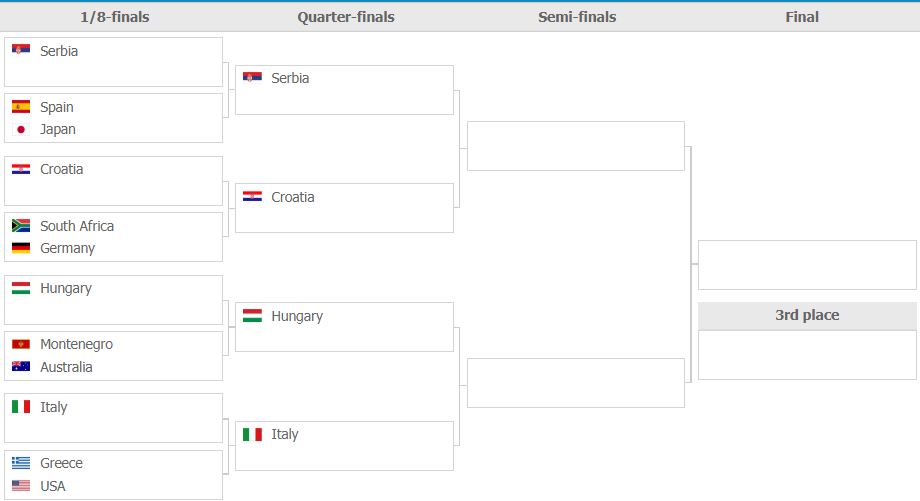Select the Final column header

tap(802, 17)
